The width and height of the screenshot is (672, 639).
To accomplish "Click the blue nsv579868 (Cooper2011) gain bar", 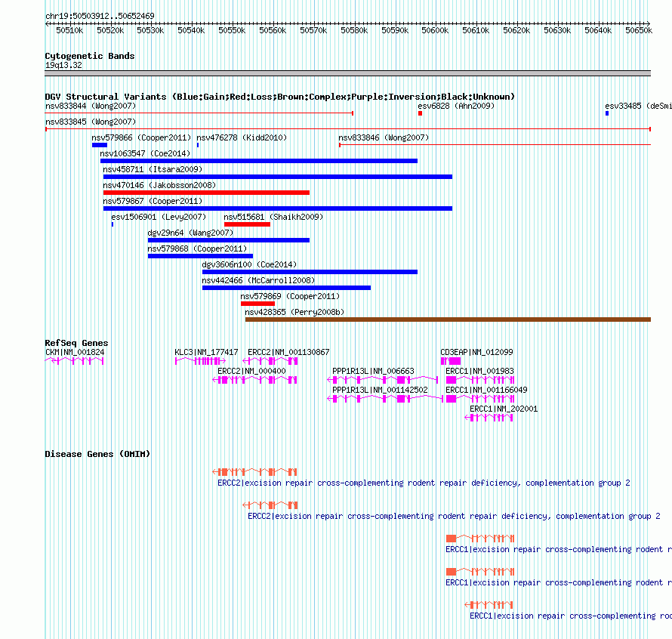I will (x=200, y=256).
